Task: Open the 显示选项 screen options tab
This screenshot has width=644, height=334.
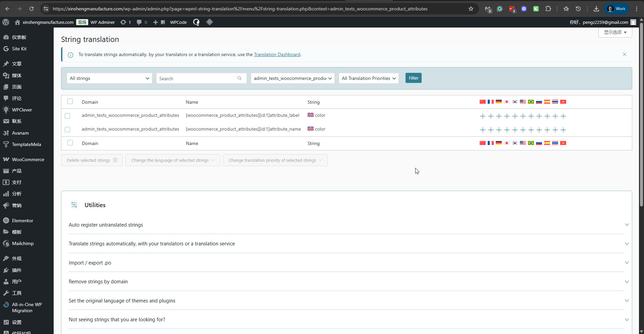Action: (x=615, y=32)
